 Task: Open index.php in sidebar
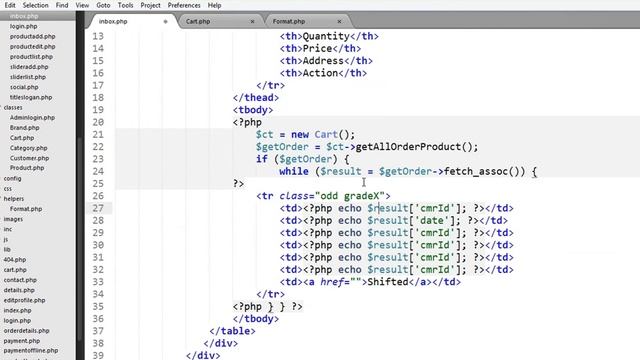pyautogui.click(x=18, y=310)
